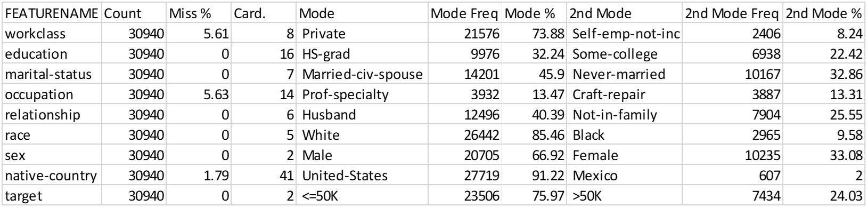Click the target row <=50K cell
Viewport: 868px width, 207px height.
[x=362, y=196]
